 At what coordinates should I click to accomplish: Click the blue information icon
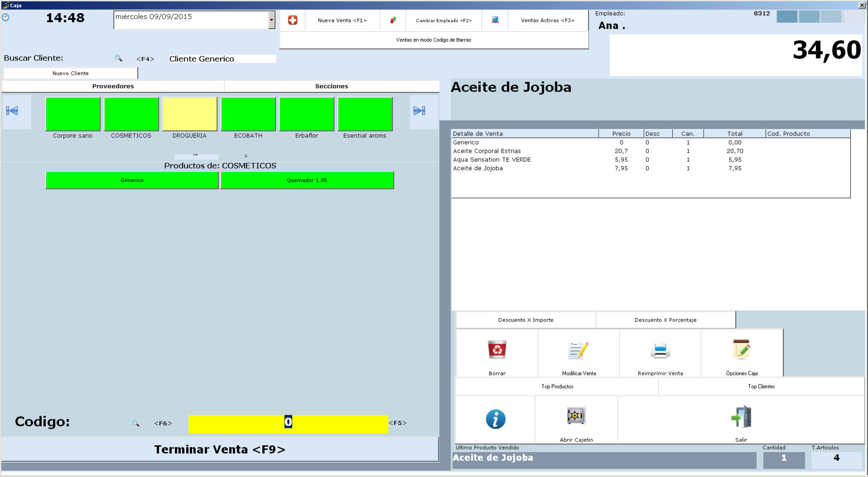(x=495, y=419)
